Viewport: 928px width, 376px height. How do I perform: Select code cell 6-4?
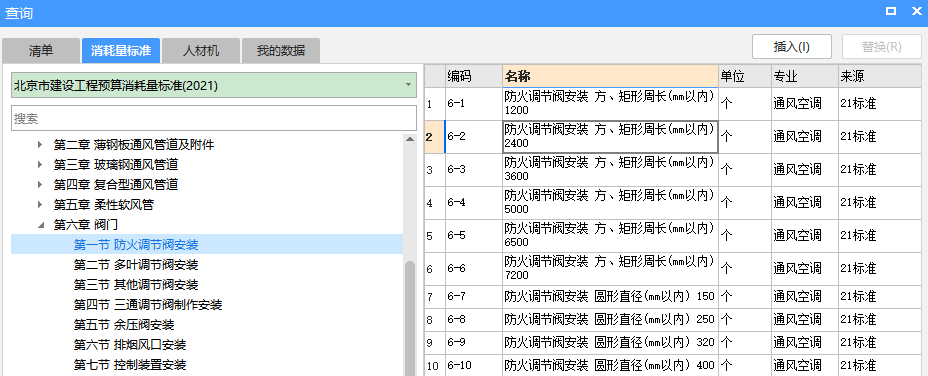click(x=473, y=203)
